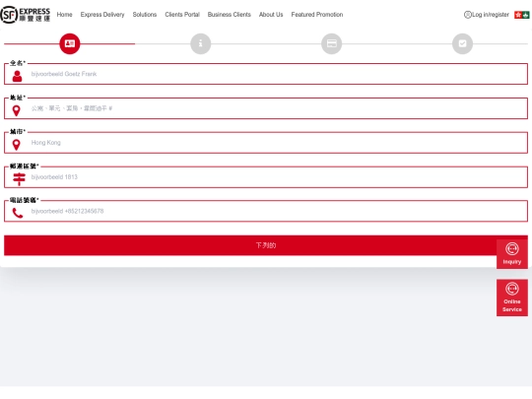Image resolution: width=532 pixels, height=399 pixels.
Task: Open the Solutions menu
Action: coord(145,15)
